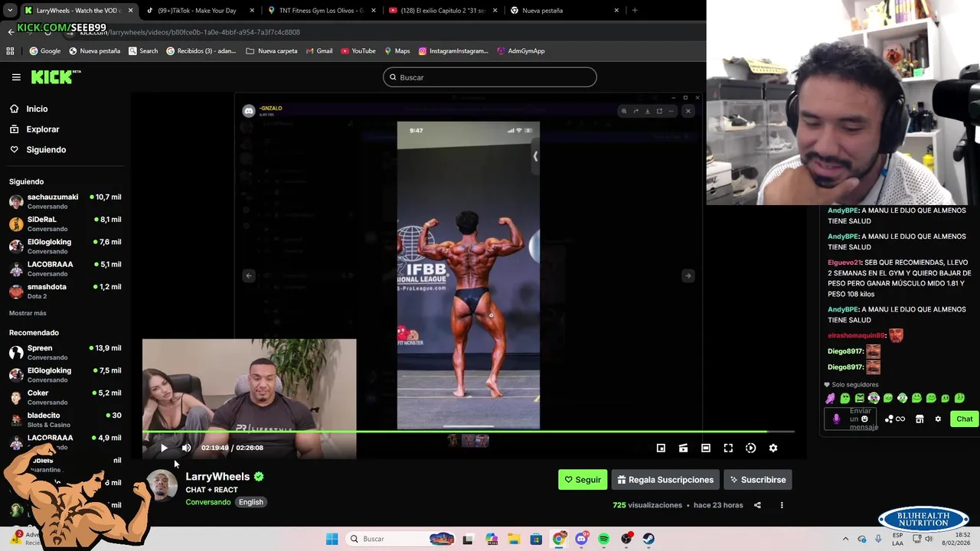980x551 pixels.
Task: Click the English language tag
Action: (250, 502)
